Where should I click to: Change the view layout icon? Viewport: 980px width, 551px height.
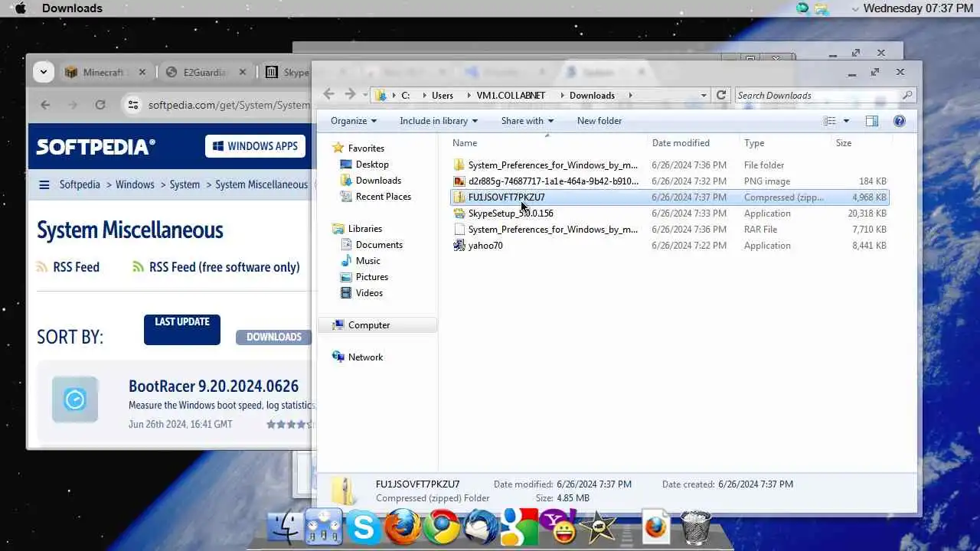point(829,121)
